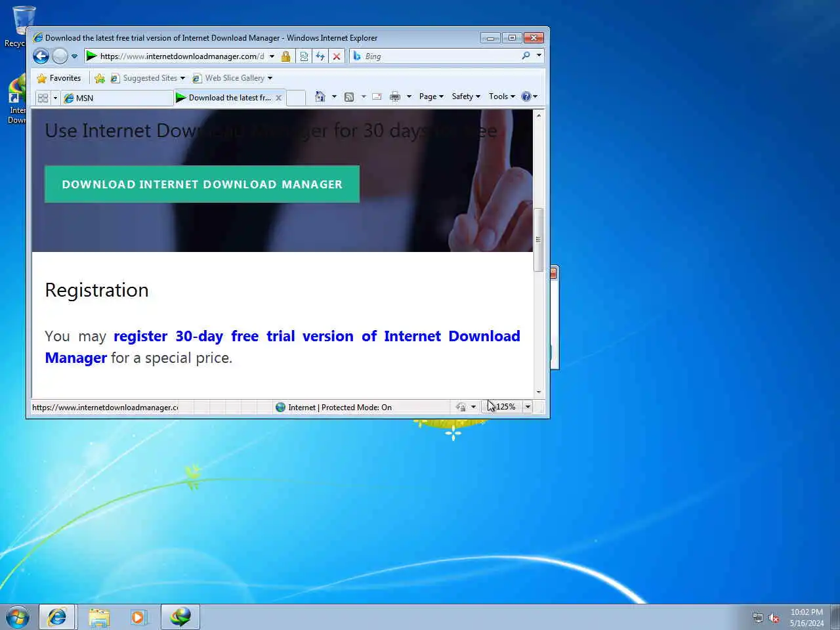The height and width of the screenshot is (630, 840).
Task: Click Internet Download Manager taskbar icon
Action: 180,617
